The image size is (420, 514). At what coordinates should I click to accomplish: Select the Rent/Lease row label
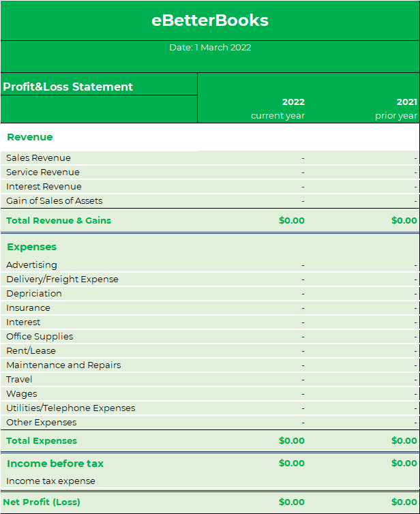pos(31,351)
